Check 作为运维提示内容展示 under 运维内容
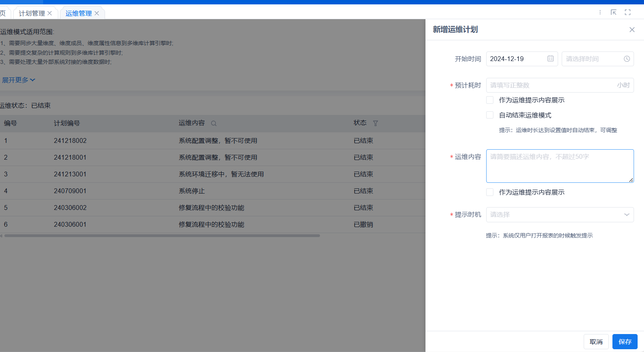The image size is (644, 352). [490, 192]
